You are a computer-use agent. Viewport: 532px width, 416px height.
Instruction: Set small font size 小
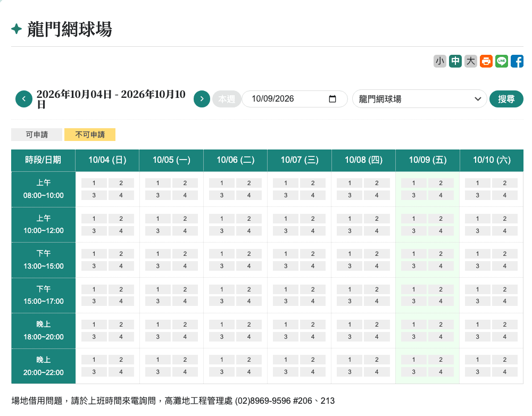click(x=440, y=61)
